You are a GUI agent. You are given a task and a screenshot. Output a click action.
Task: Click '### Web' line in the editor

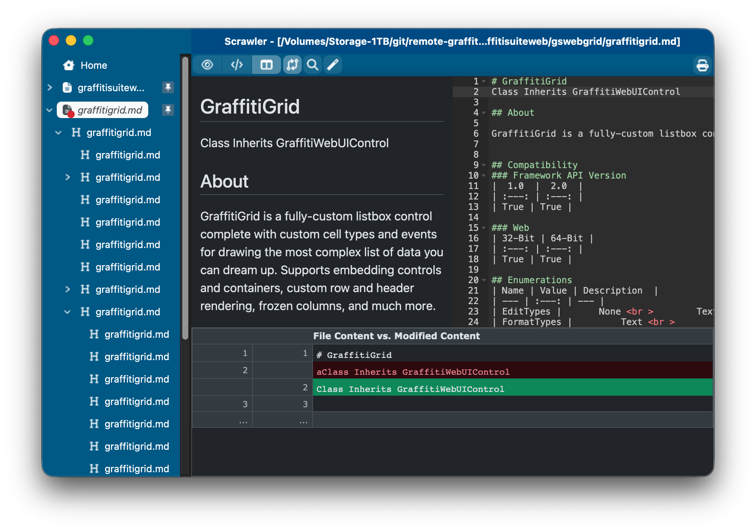510,228
